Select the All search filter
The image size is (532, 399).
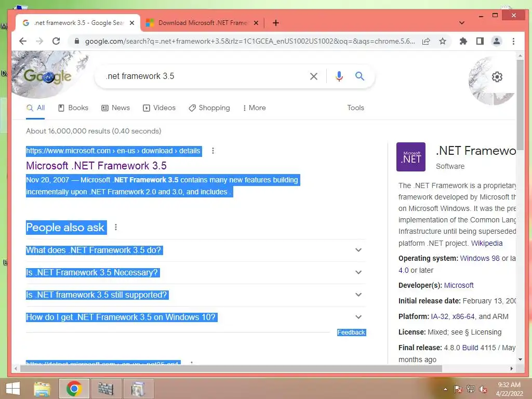click(36, 108)
